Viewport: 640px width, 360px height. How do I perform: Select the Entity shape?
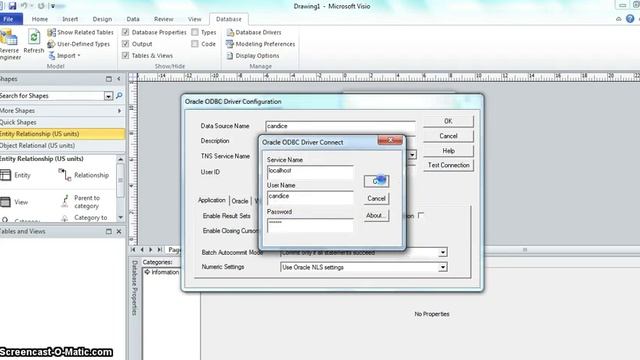16,175
